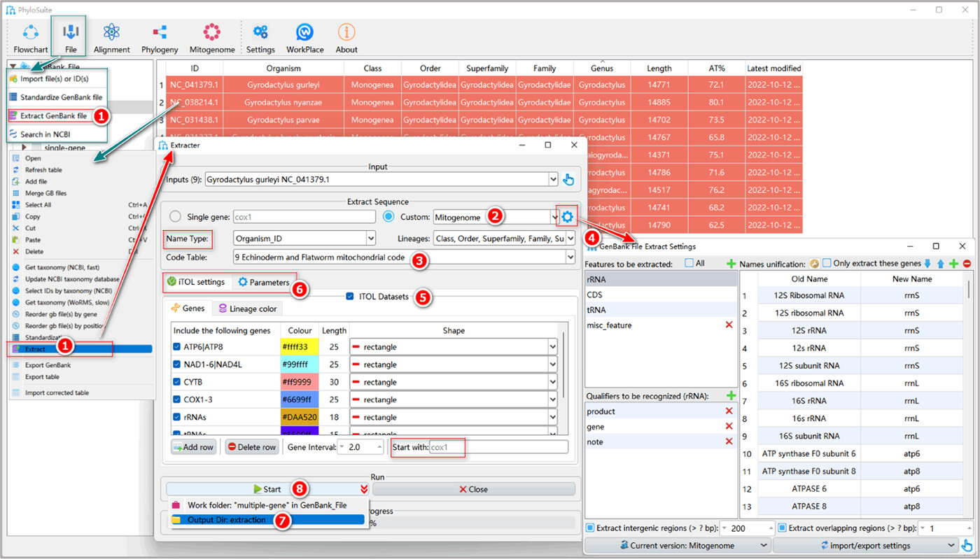
Task: Toggle the CYTB gene checkbox
Action: point(177,382)
